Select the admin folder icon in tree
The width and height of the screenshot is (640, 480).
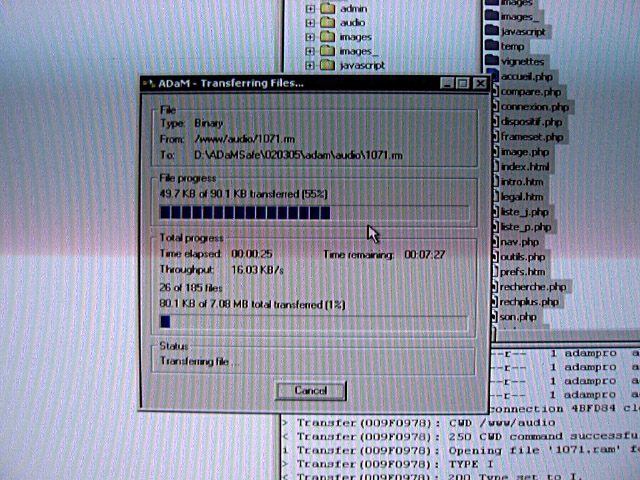click(x=327, y=8)
